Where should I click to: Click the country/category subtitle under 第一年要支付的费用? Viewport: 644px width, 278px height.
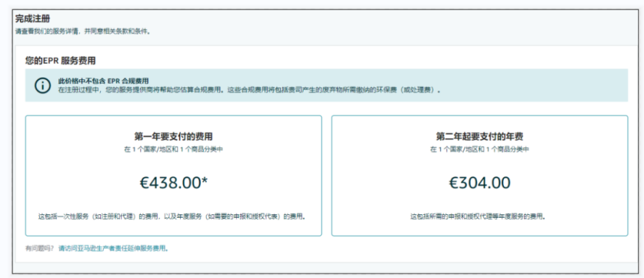coord(174,150)
